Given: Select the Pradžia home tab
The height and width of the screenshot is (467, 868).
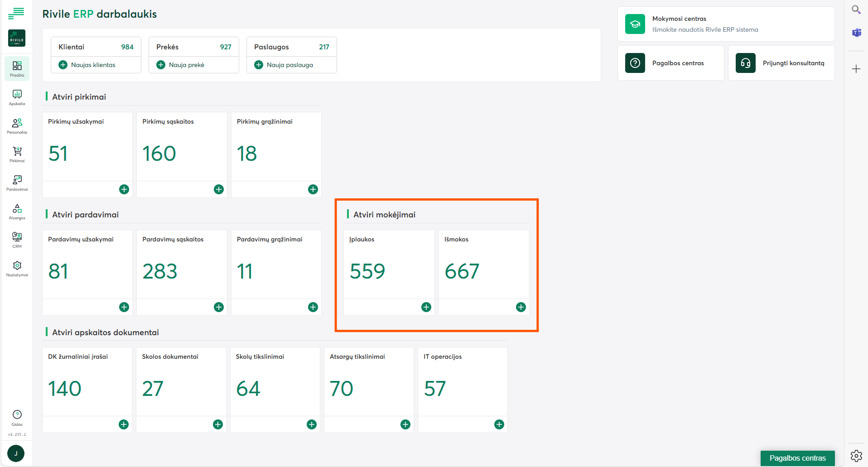Looking at the screenshot, I should coord(17,68).
